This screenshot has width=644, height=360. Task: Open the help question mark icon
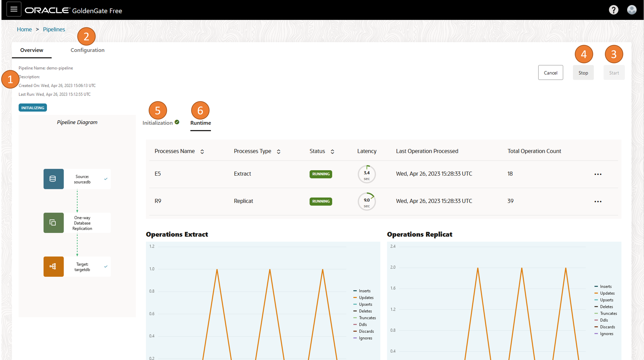pos(613,10)
